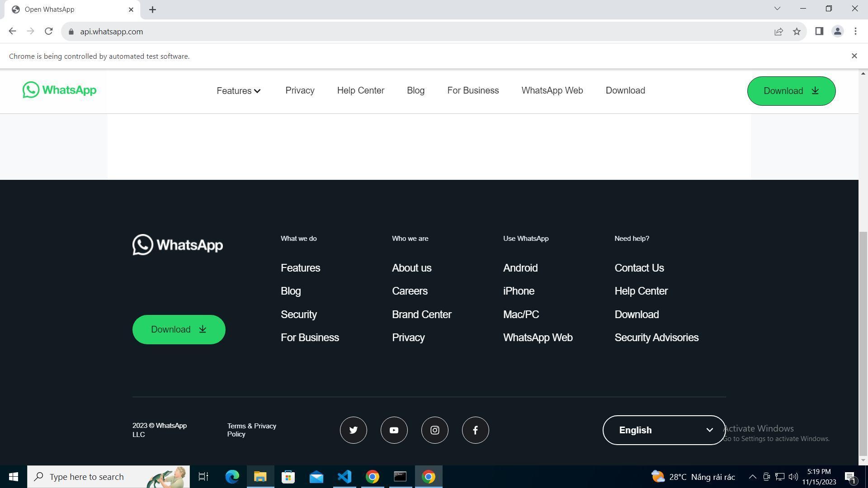Open the English language selector
Viewport: 868px width, 488px height.
664,430
